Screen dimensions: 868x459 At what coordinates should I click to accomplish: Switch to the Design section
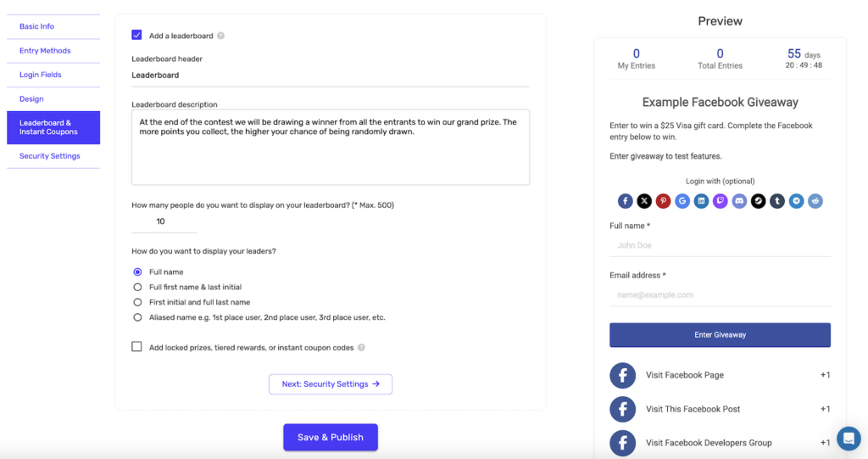click(32, 99)
